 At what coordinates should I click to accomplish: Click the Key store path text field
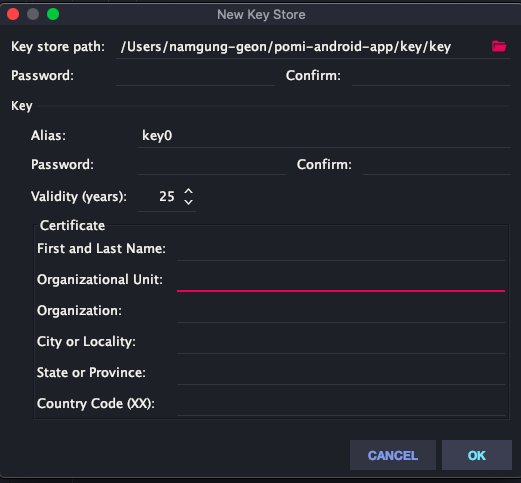[301, 47]
